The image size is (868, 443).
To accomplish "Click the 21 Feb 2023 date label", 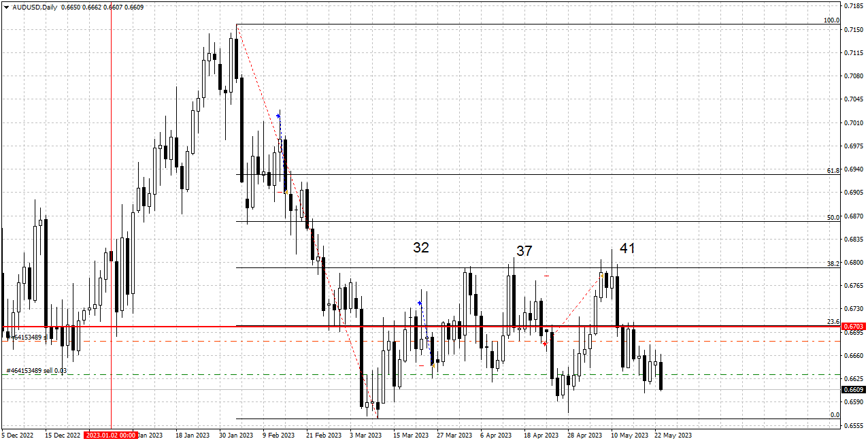I will point(324,435).
